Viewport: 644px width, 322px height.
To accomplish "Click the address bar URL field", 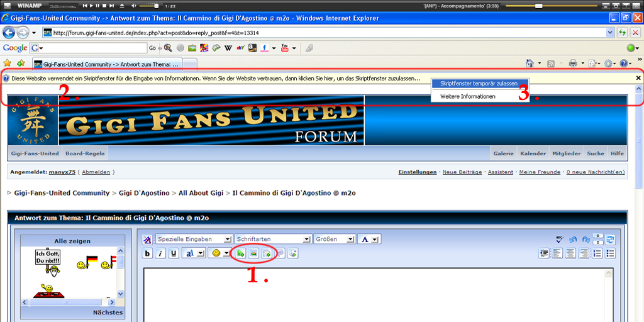I will pos(325,33).
